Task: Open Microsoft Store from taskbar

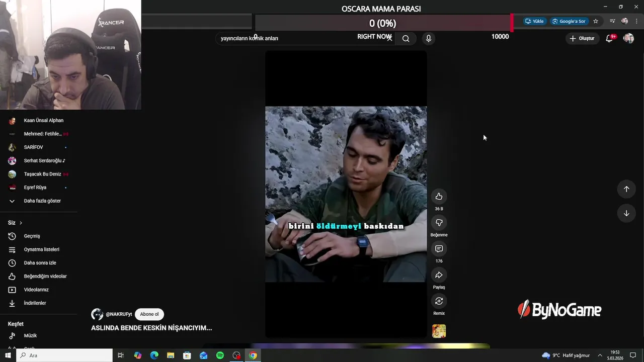Action: 187,355
